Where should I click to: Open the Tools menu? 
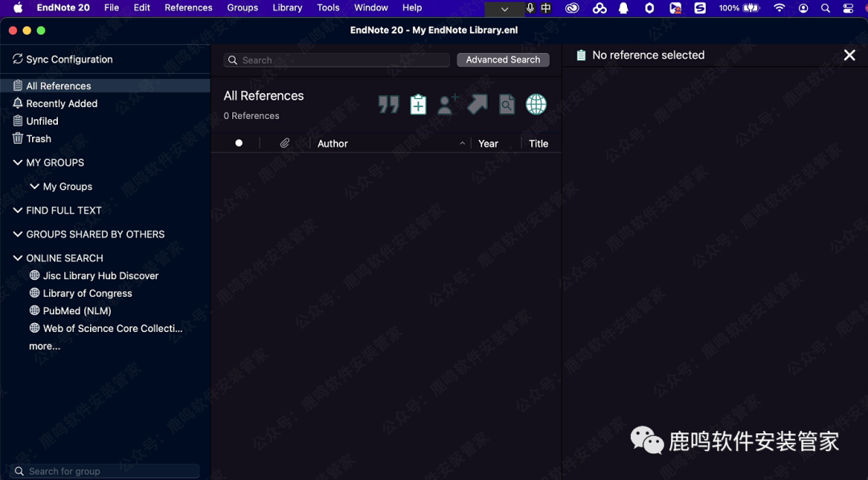tap(328, 8)
